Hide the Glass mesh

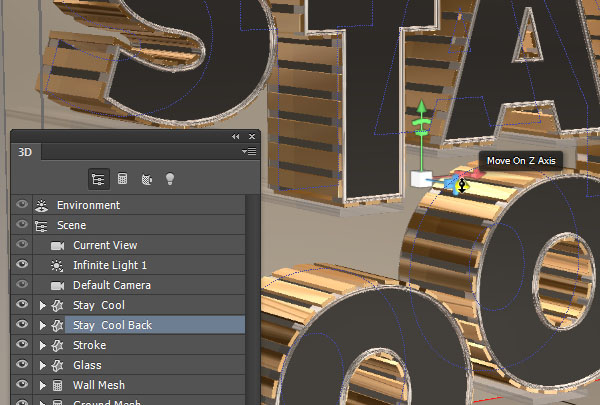click(22, 364)
